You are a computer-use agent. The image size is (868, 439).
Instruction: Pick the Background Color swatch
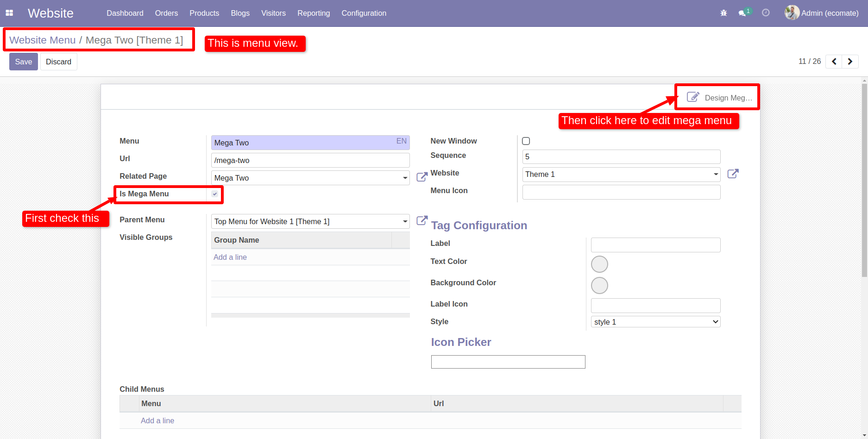(599, 286)
